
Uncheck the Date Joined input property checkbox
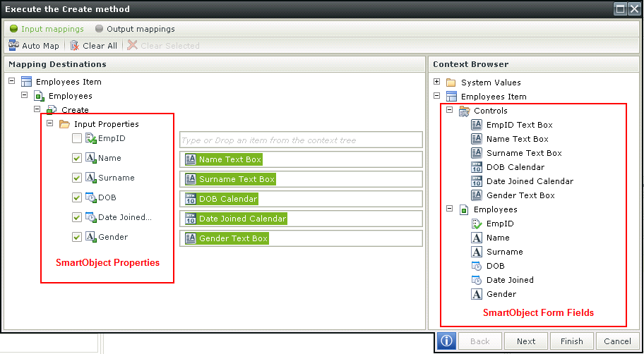coord(77,217)
